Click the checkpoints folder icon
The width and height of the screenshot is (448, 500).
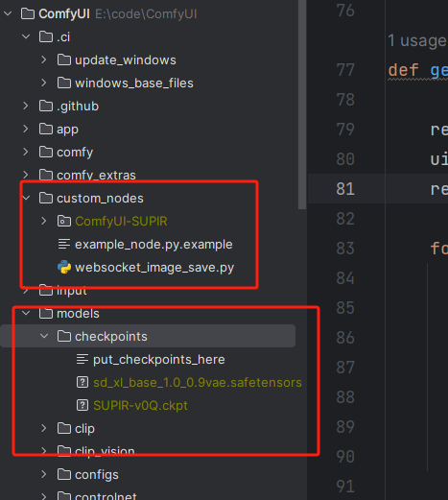click(64, 336)
